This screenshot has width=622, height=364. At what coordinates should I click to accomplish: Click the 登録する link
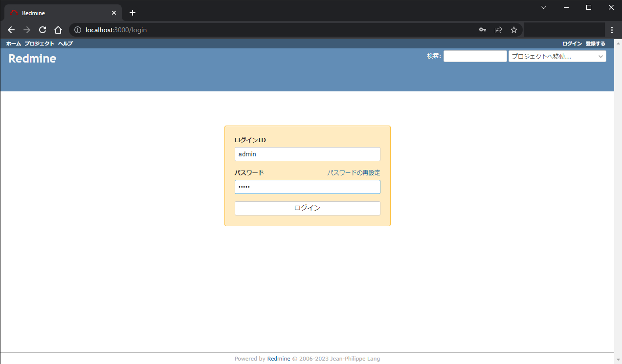tap(595, 43)
